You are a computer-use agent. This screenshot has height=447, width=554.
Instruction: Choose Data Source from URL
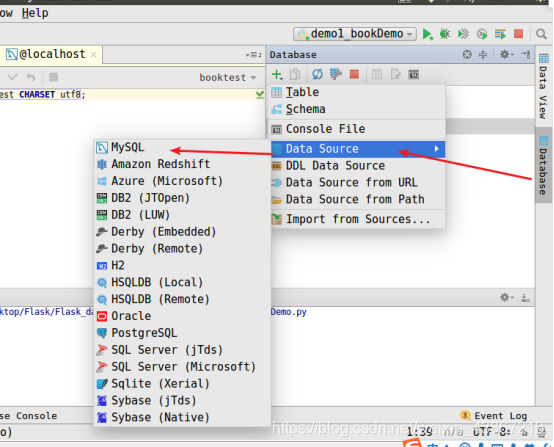(x=357, y=183)
